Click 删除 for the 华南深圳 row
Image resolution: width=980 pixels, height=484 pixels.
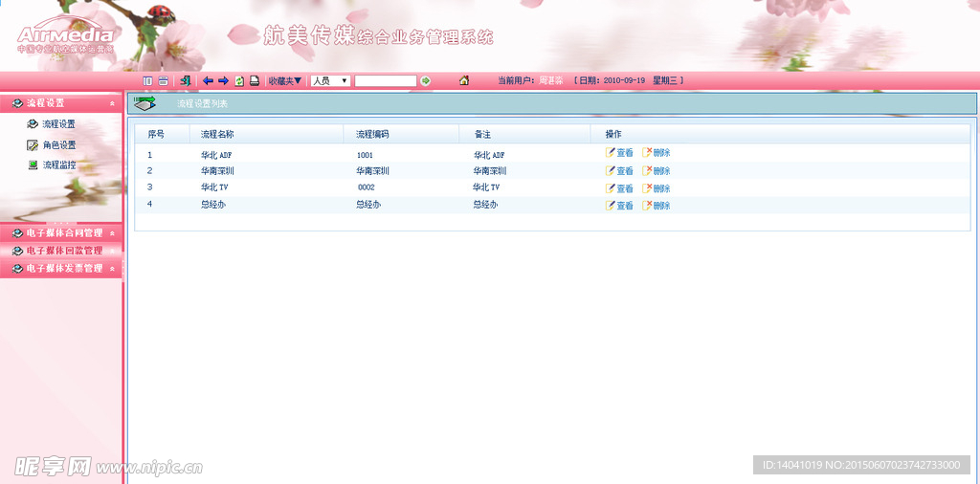pos(657,171)
